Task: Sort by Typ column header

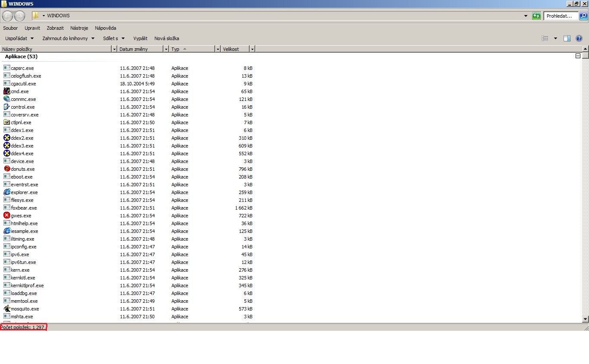Action: point(192,49)
